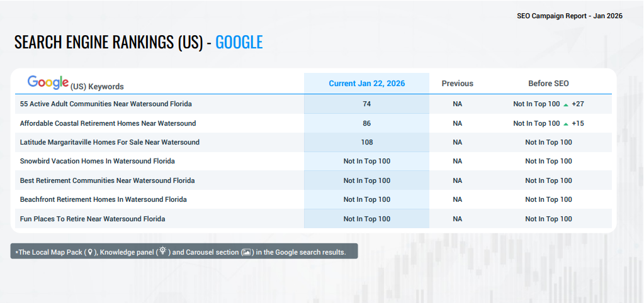Click the Carousel section image icon
Image resolution: width=644 pixels, height=303 pixels.
(247, 252)
